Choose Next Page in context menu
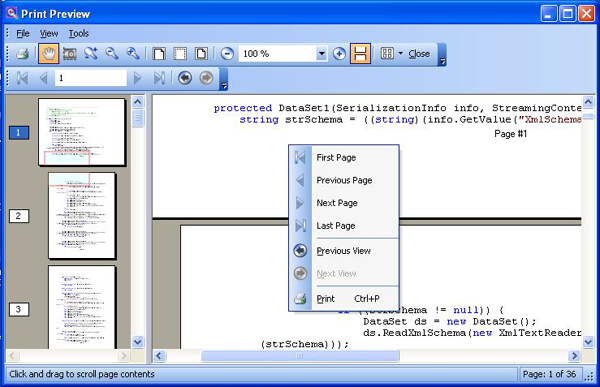The height and width of the screenshot is (387, 600). pyautogui.click(x=344, y=203)
